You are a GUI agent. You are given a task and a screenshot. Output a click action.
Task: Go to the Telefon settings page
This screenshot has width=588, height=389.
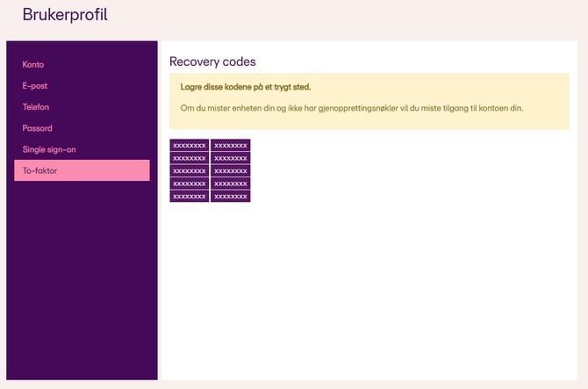[36, 107]
